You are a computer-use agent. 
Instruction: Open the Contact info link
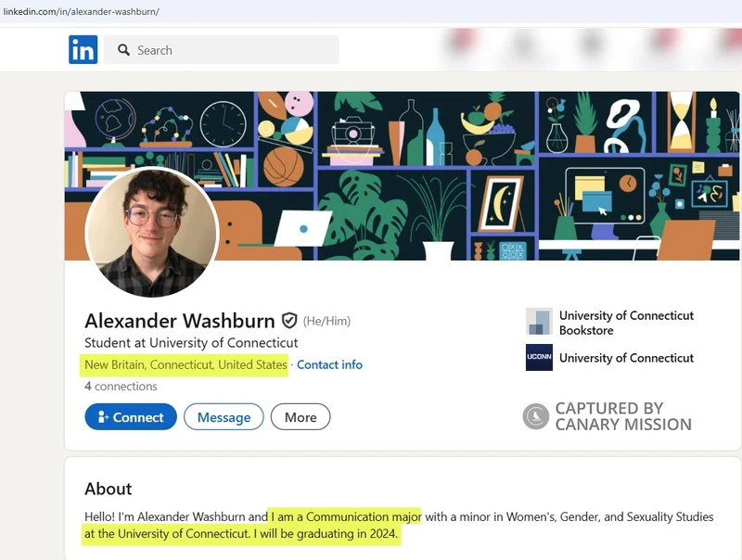[x=329, y=364]
